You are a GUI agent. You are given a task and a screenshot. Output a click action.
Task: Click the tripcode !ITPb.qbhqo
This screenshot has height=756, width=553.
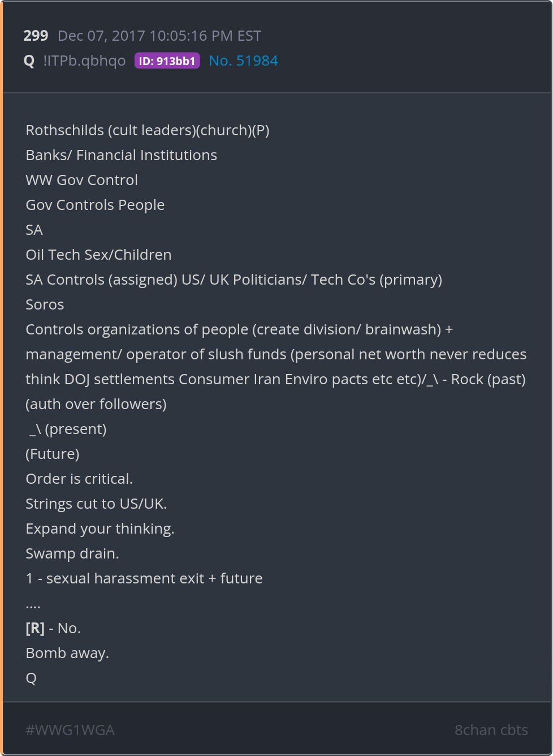click(84, 61)
